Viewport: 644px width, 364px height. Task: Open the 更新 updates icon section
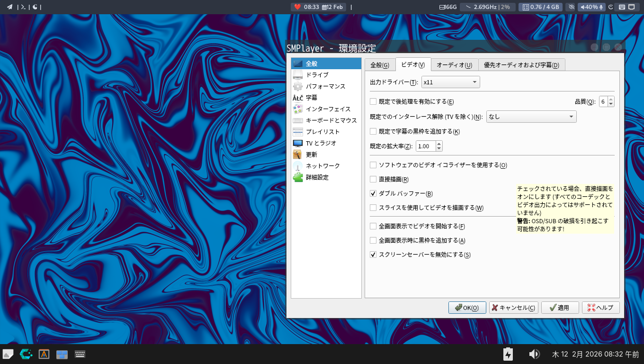298,155
